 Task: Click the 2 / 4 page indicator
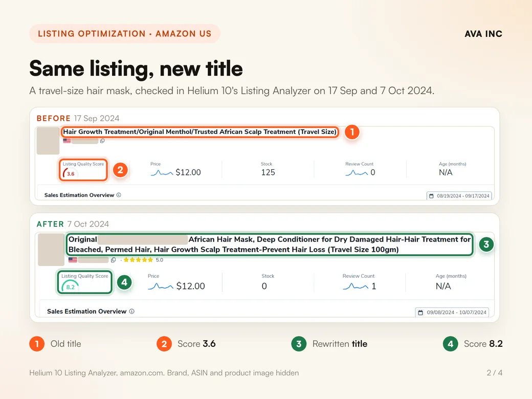(494, 372)
